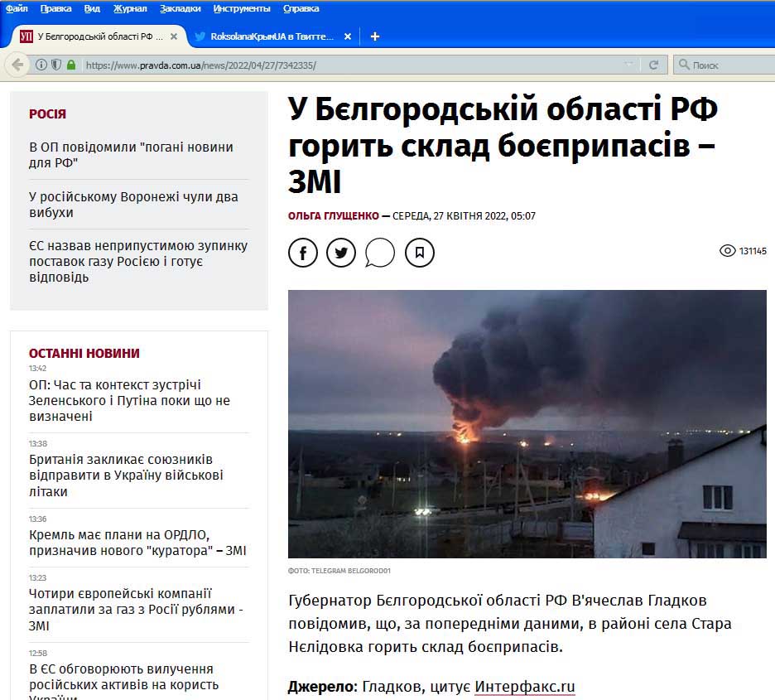The image size is (775, 700).
Task: Share article on Twitter
Action: click(341, 253)
